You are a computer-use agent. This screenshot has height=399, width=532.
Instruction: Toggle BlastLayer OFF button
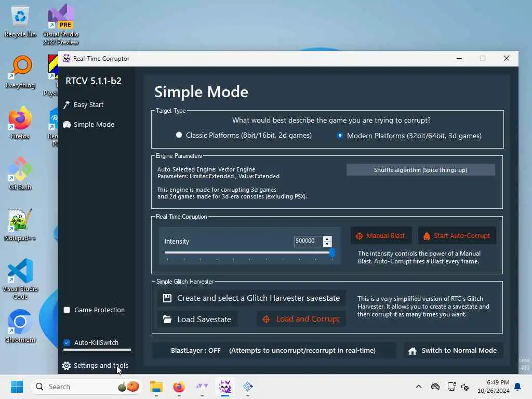(x=273, y=351)
